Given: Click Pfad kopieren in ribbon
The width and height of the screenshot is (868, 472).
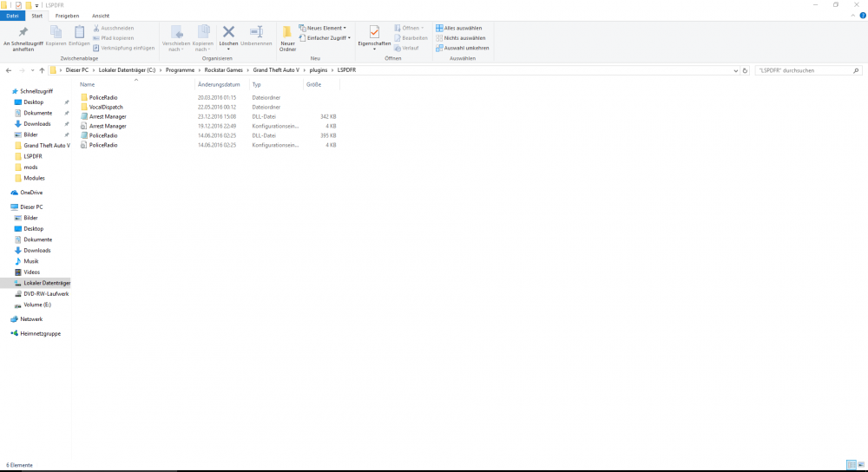Looking at the screenshot, I should (114, 37).
